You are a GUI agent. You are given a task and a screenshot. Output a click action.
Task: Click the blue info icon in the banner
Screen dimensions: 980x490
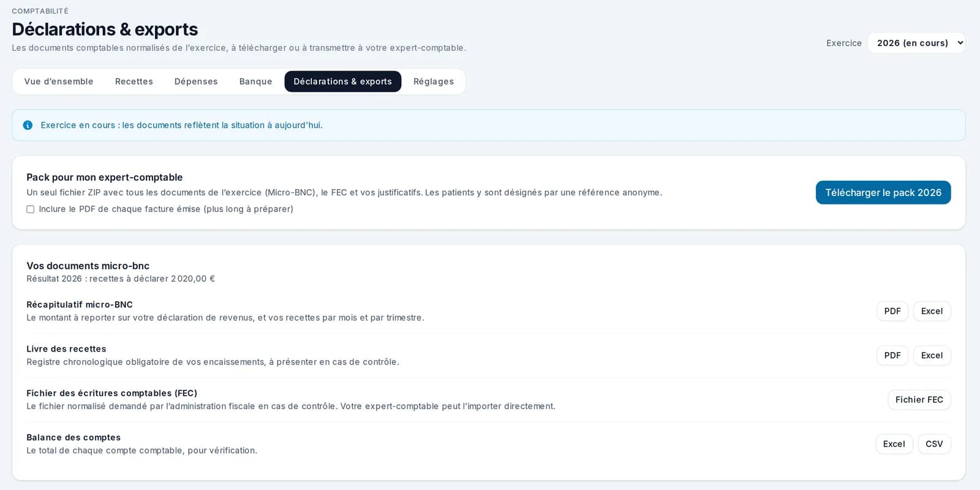(28, 125)
